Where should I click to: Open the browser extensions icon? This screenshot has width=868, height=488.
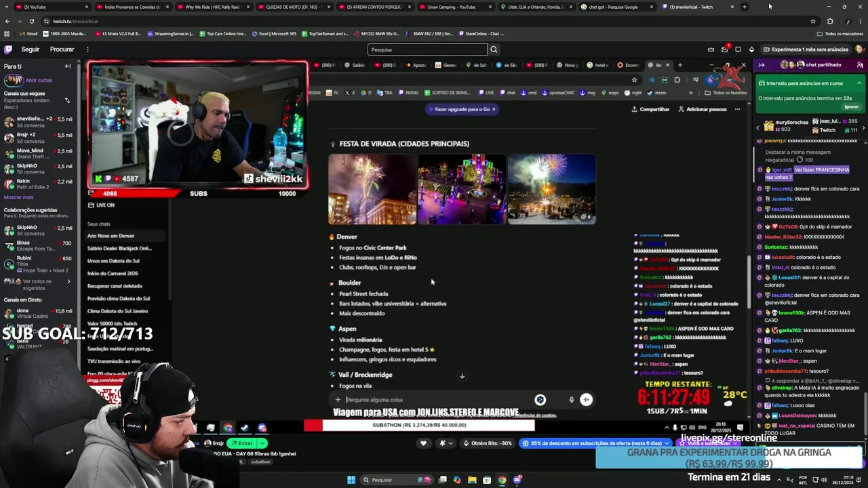pyautogui.click(x=830, y=21)
